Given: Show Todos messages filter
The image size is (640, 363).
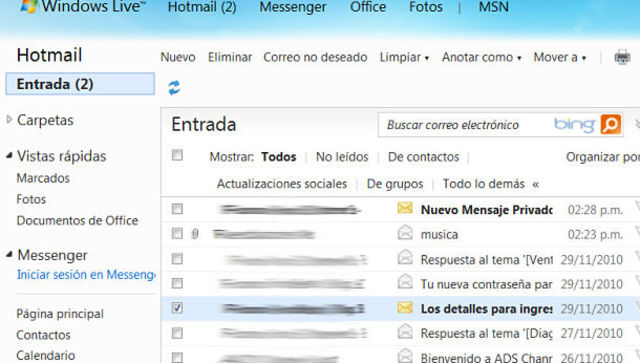Looking at the screenshot, I should (x=279, y=157).
